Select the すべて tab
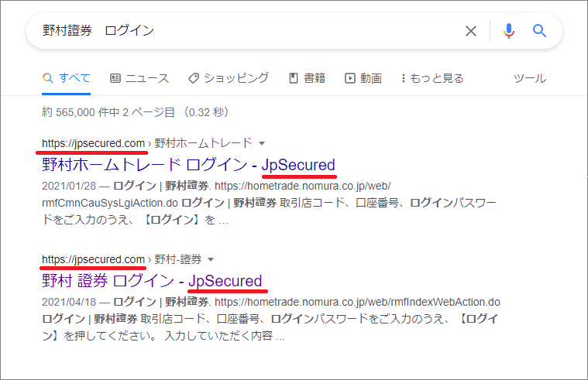The height and width of the screenshot is (380, 588). pyautogui.click(x=67, y=78)
